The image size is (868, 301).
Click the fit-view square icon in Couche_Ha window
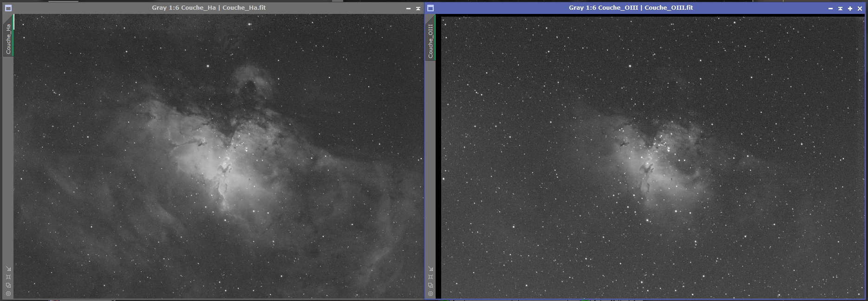click(x=8, y=277)
